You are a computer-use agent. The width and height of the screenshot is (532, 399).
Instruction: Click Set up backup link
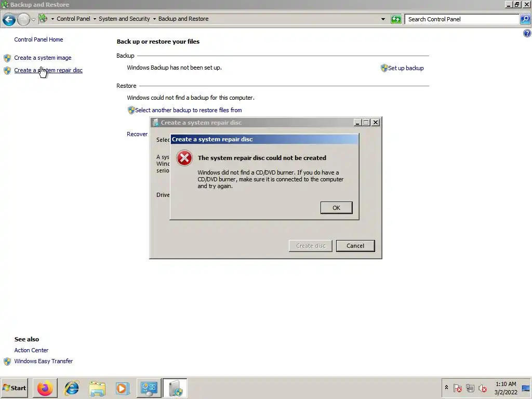pos(406,68)
